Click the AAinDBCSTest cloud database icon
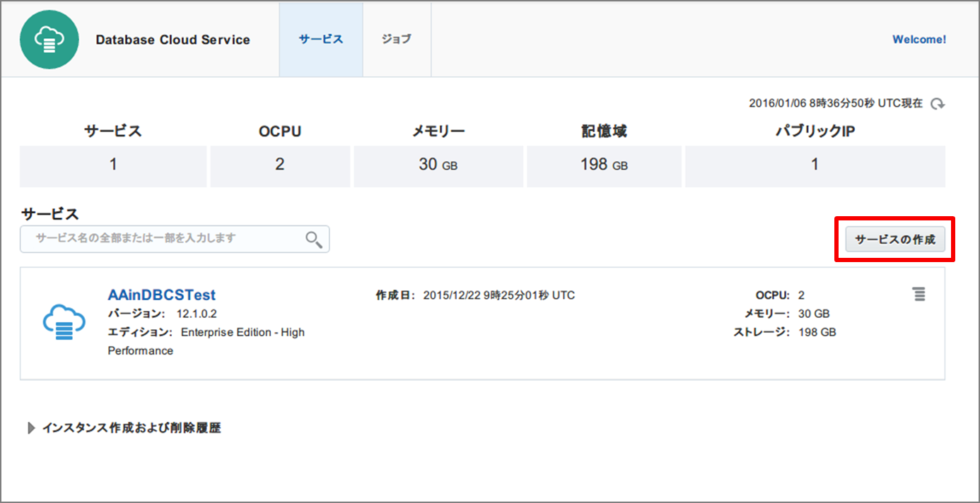Viewport: 980px width, 503px height. 64,322
